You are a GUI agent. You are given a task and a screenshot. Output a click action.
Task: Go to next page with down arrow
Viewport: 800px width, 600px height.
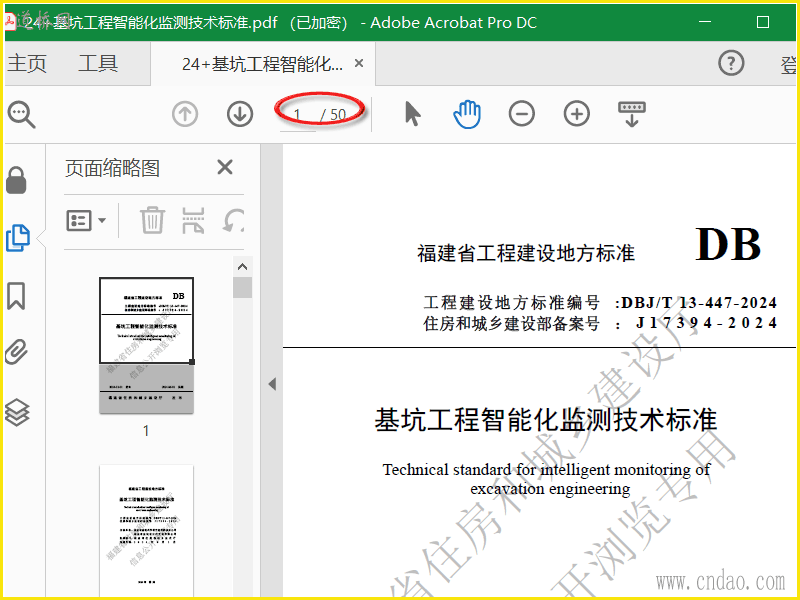coord(240,114)
